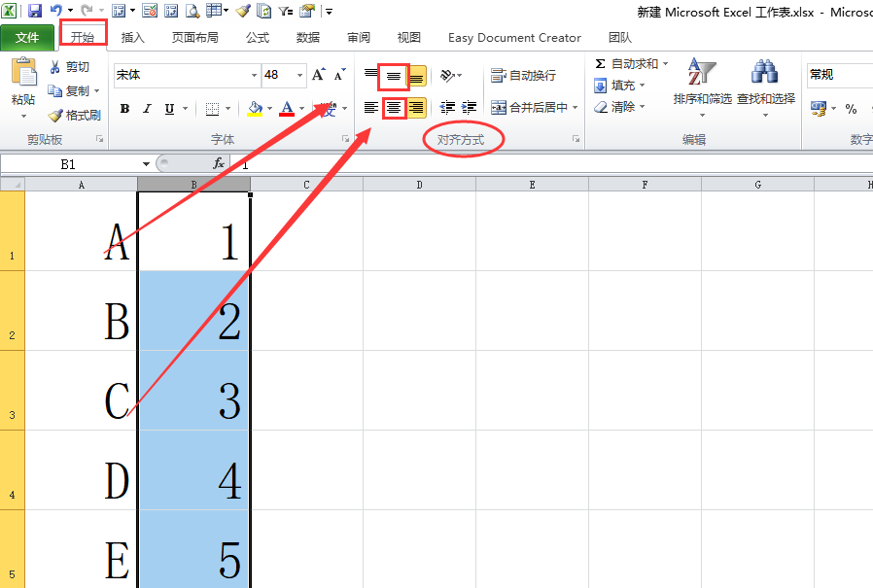Switch to the 公式 Formulas tab

[258, 37]
